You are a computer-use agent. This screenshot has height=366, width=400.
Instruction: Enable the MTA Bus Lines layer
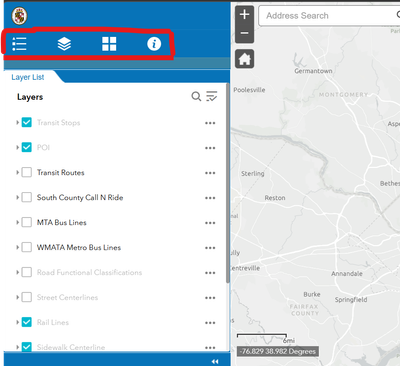click(27, 222)
